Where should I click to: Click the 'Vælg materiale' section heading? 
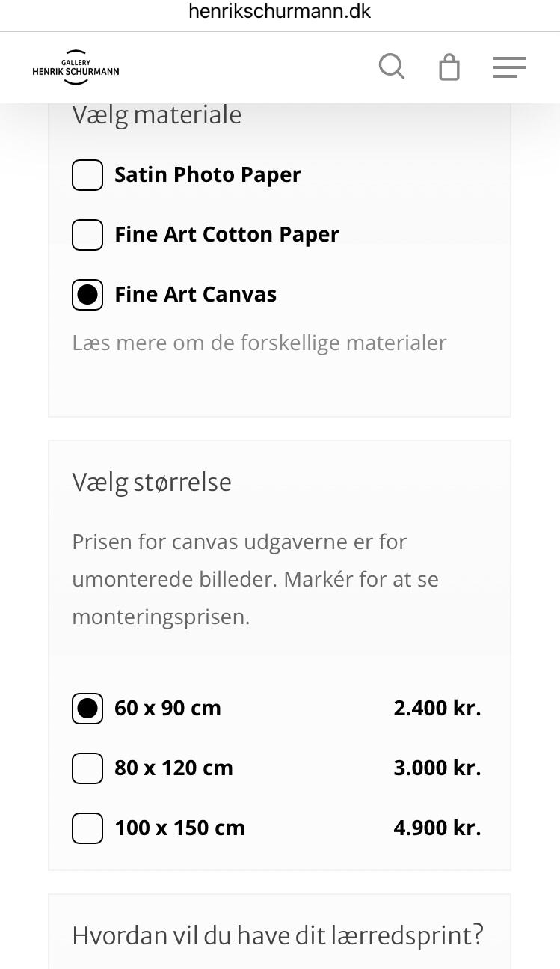tap(157, 114)
